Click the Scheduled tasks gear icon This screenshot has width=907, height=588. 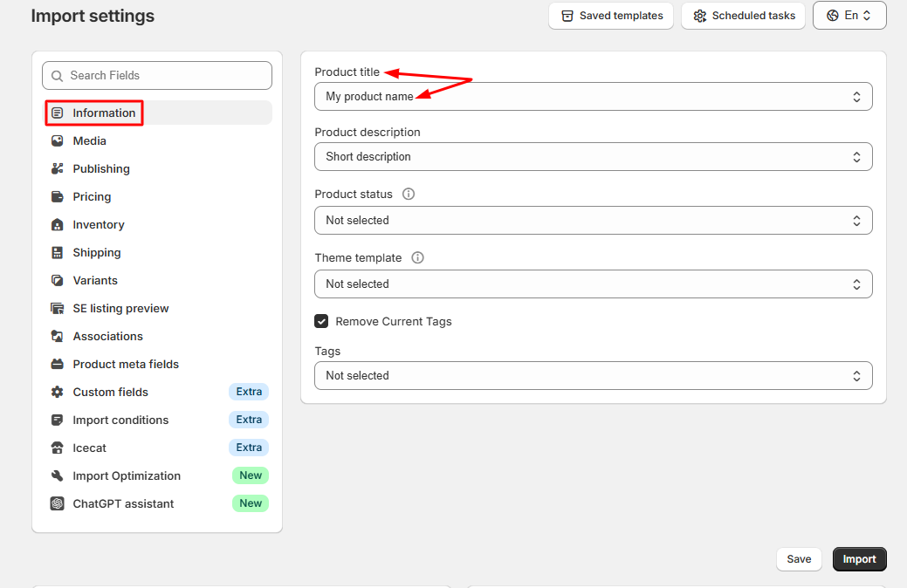(x=700, y=16)
